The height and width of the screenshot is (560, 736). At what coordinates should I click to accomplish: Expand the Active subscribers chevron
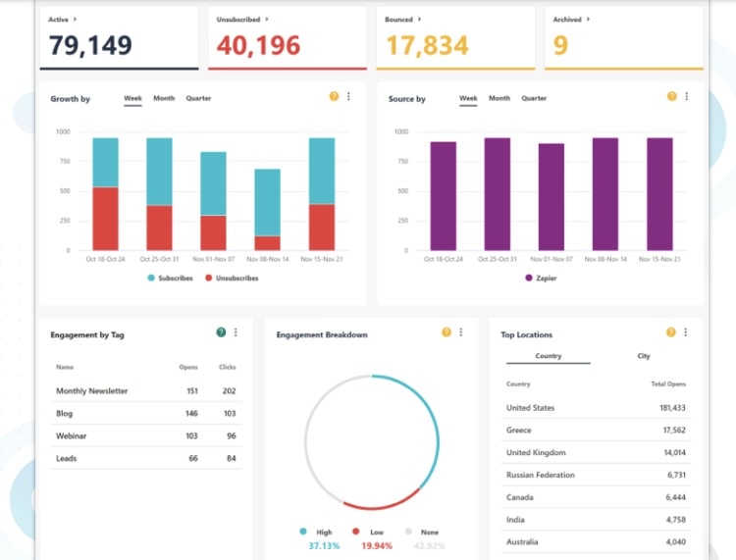(x=76, y=20)
